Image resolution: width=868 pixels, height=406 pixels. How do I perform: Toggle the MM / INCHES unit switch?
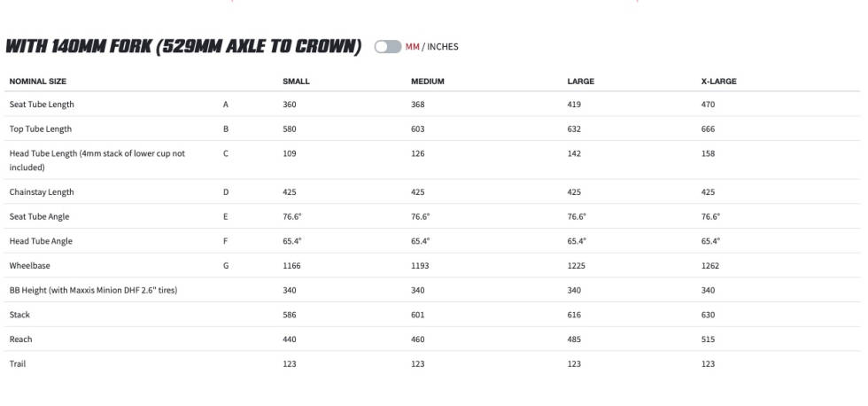[x=388, y=46]
